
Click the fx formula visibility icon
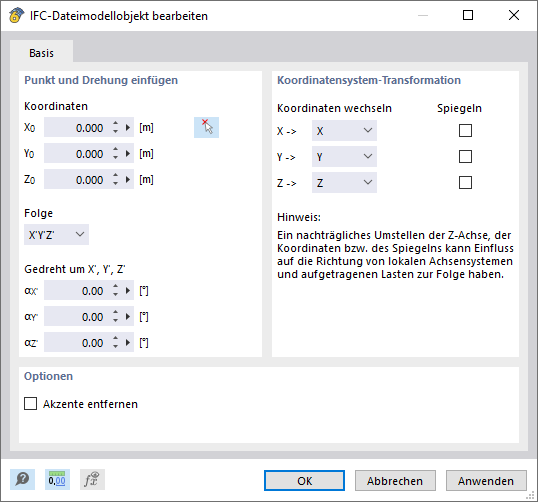(x=92, y=479)
